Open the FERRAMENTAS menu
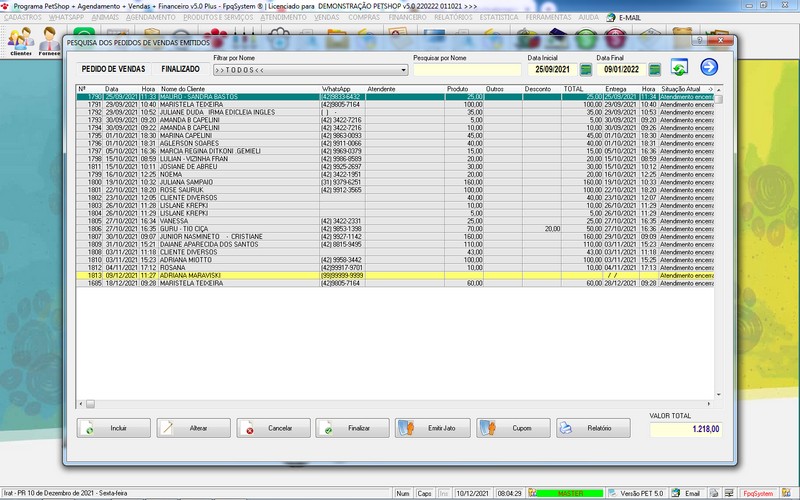Viewport: 800px width, 500px height. pyautogui.click(x=548, y=17)
